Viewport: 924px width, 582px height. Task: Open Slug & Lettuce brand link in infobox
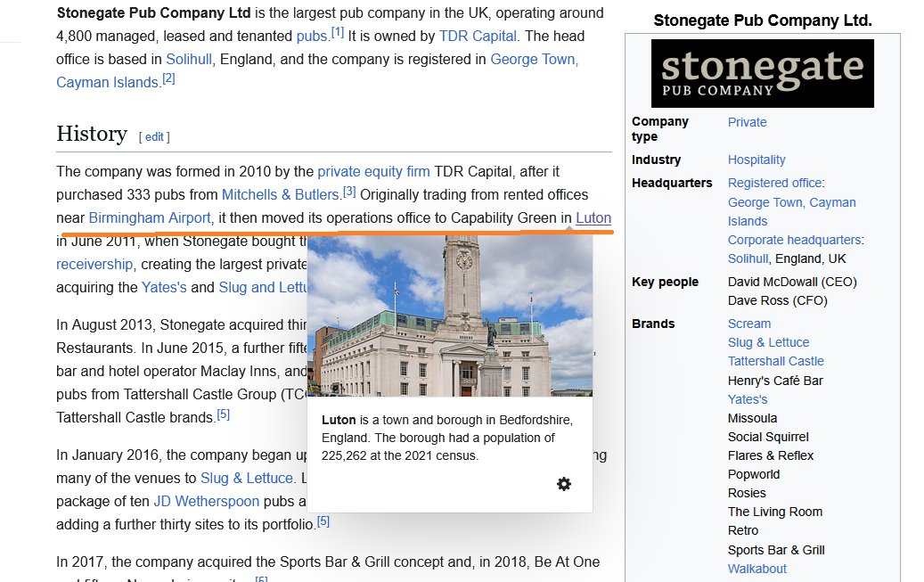[x=768, y=342]
